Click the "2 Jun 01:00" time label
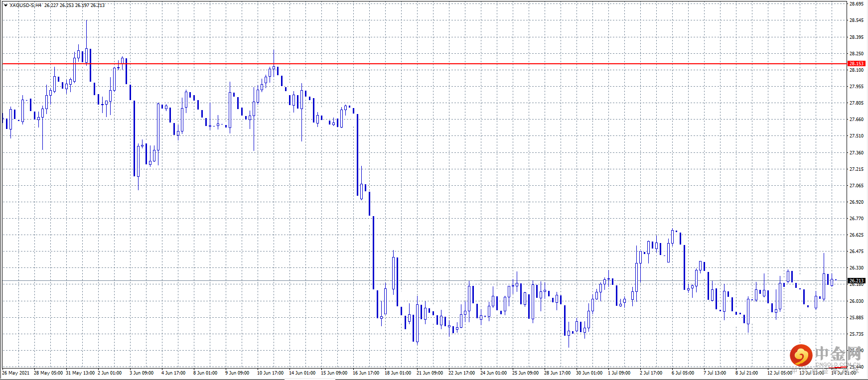The height and width of the screenshot is (380, 868). pos(110,373)
